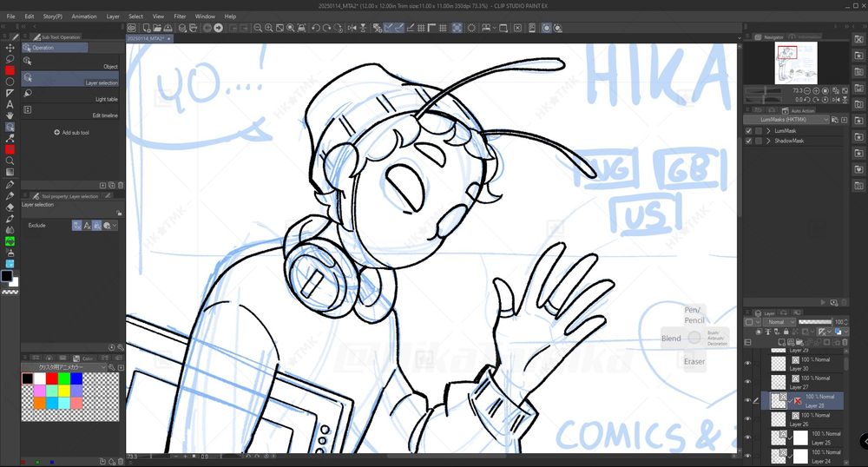This screenshot has height=467, width=868.
Task: Open the File menu
Action: tap(10, 16)
